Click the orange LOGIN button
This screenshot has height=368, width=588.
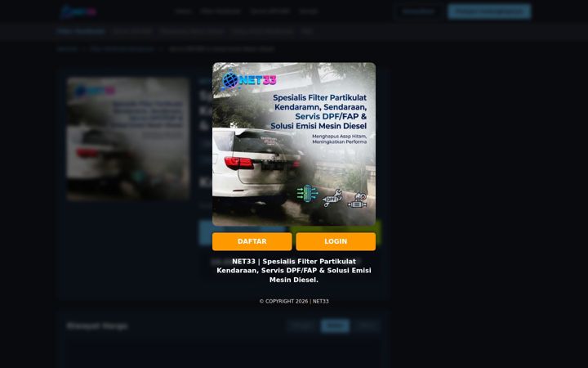point(336,241)
